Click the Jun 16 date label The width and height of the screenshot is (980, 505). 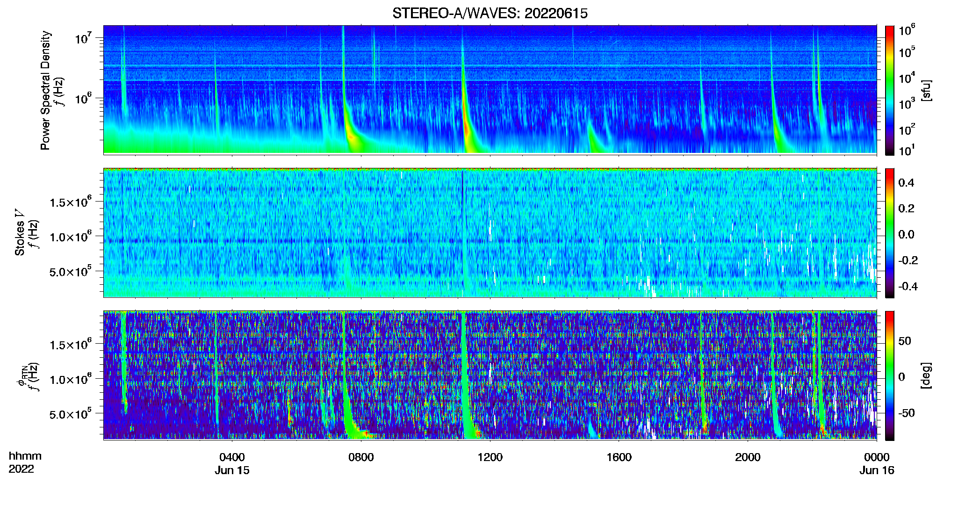click(x=877, y=470)
